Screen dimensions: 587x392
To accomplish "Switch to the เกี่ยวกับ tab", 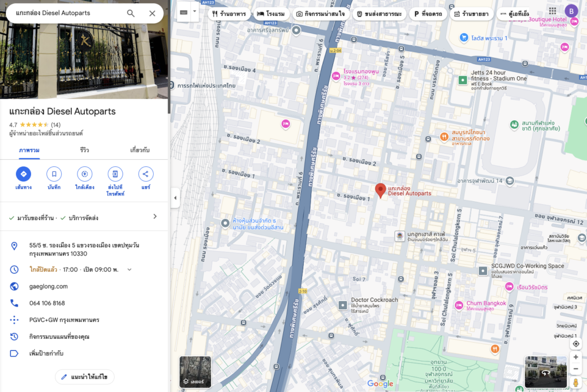I will [x=140, y=150].
